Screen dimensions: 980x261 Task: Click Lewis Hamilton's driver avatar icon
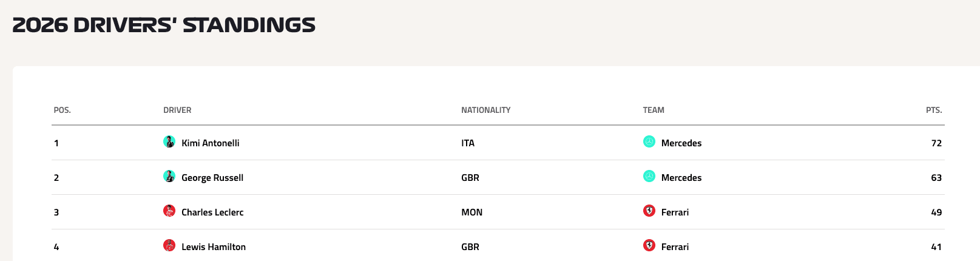pos(169,246)
